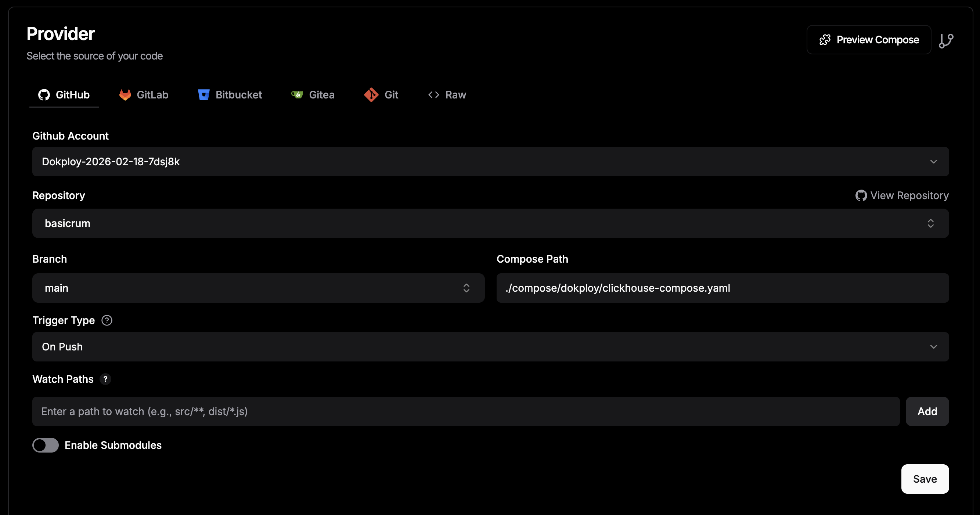The width and height of the screenshot is (980, 515).
Task: Click the Trigger Type help question icon
Action: (107, 320)
